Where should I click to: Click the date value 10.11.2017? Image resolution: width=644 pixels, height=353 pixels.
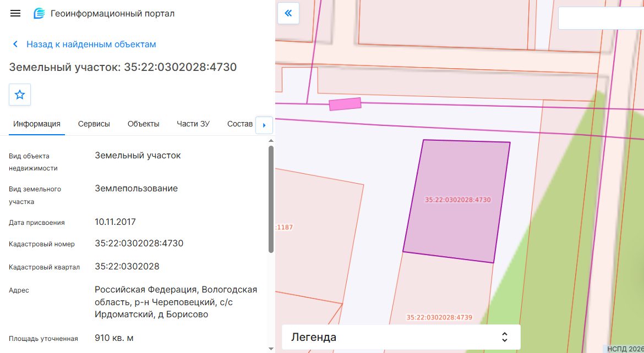point(115,222)
